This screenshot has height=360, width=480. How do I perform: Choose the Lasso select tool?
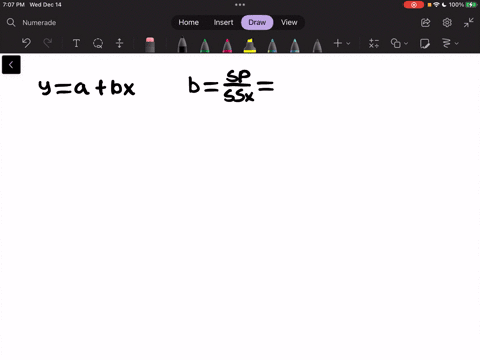(x=98, y=43)
